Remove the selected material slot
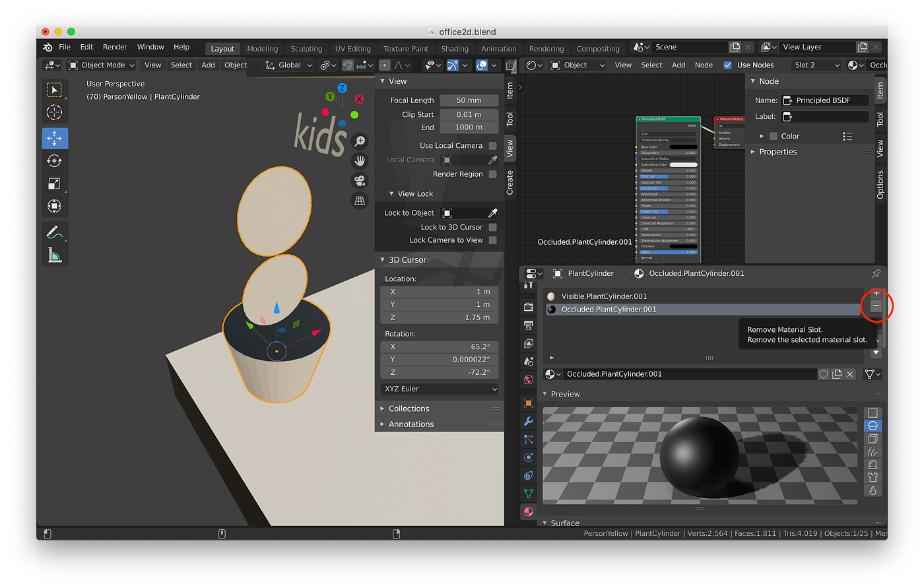 [x=876, y=306]
